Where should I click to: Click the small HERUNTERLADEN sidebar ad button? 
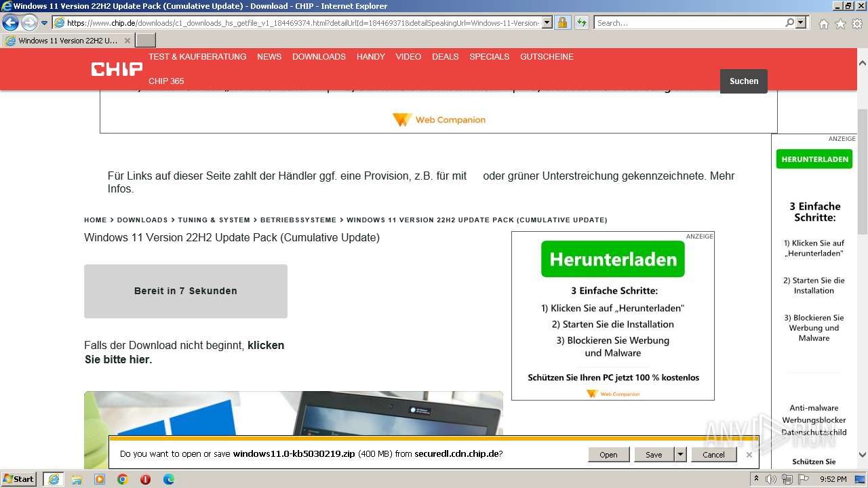[814, 159]
